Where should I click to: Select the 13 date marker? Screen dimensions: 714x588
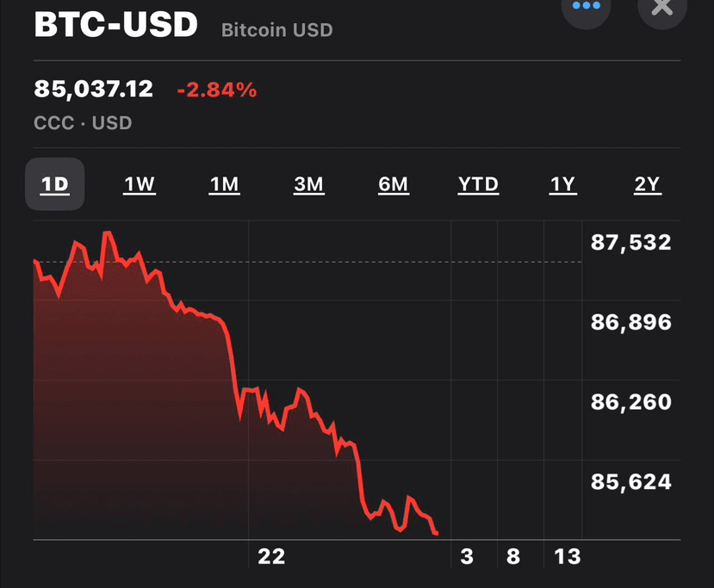(x=568, y=557)
